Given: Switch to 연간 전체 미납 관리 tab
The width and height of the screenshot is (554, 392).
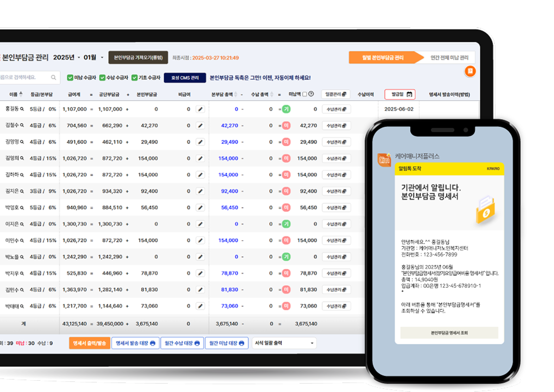Looking at the screenshot, I should click(x=449, y=58).
